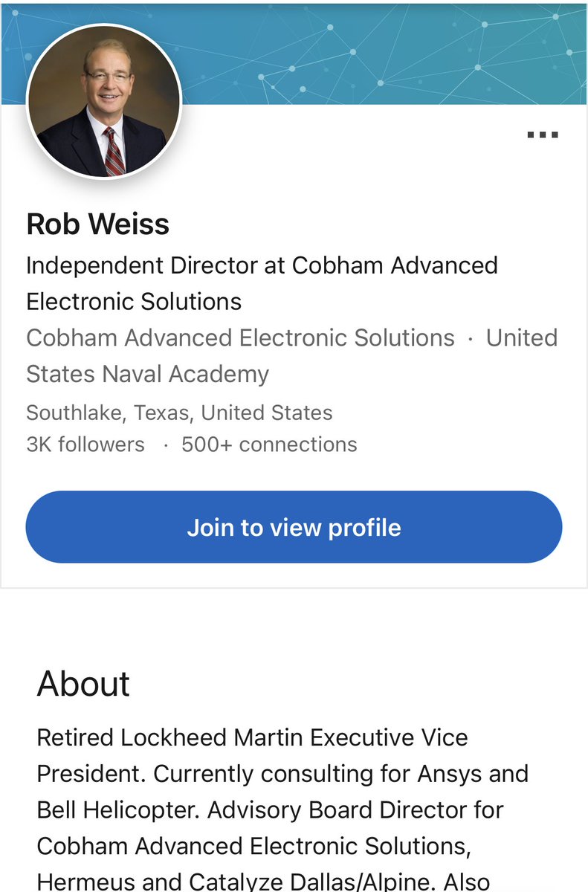Select the About section heading
This screenshot has width=588, height=892.
(x=83, y=683)
